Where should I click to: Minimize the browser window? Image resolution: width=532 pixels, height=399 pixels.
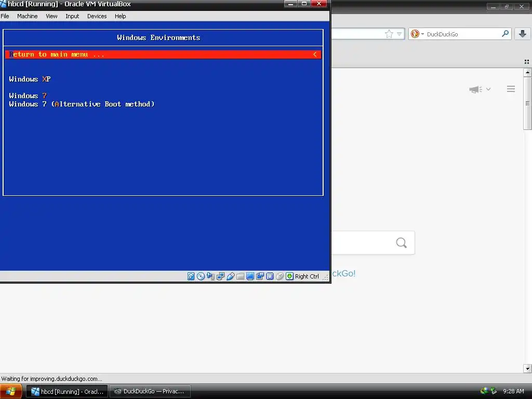[x=493, y=7]
